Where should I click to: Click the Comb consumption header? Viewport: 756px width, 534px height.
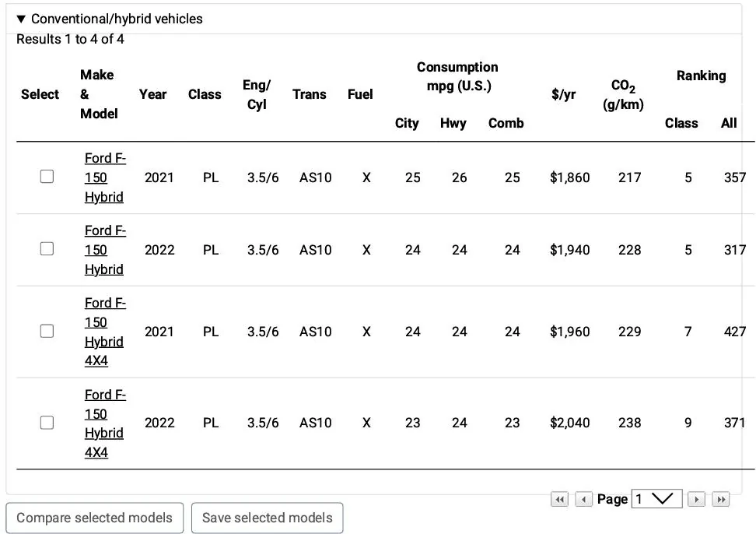[x=506, y=123]
